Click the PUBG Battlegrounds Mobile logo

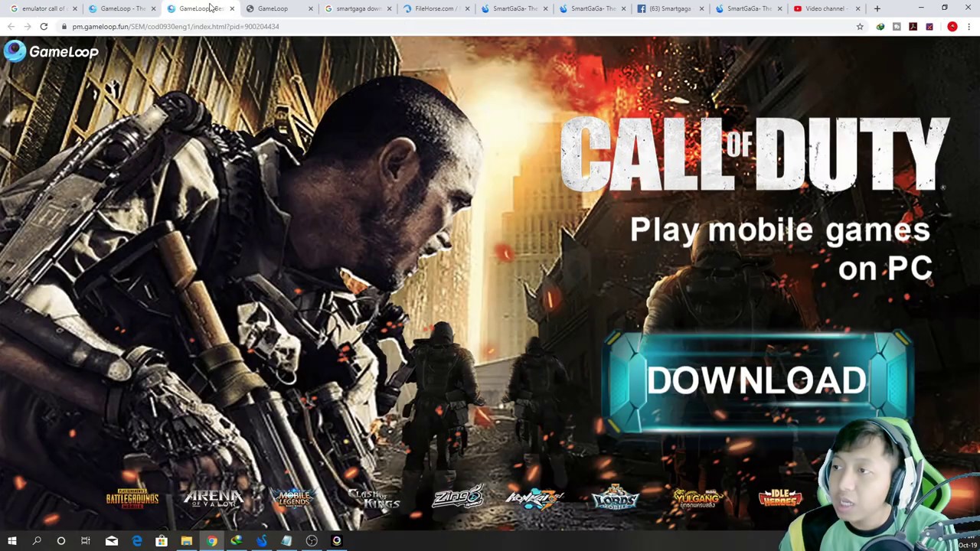pos(132,498)
